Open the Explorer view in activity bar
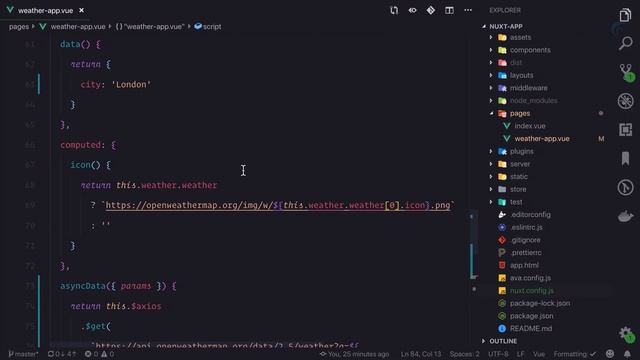Image resolution: width=640 pixels, height=360 pixels. 625,15
